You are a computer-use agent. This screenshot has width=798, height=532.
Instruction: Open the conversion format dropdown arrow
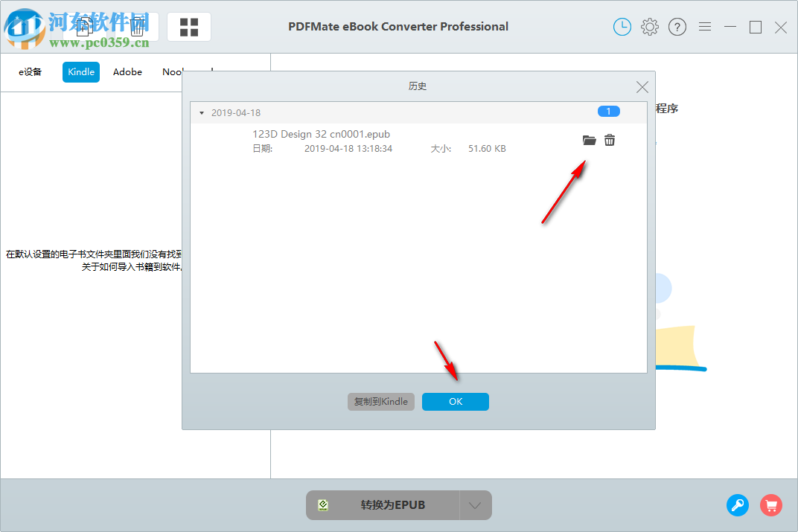[475, 504]
